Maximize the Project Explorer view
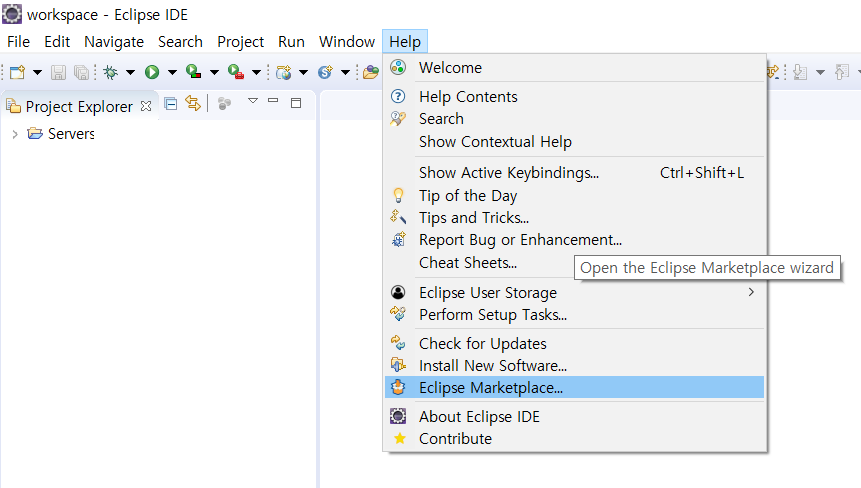 [296, 103]
